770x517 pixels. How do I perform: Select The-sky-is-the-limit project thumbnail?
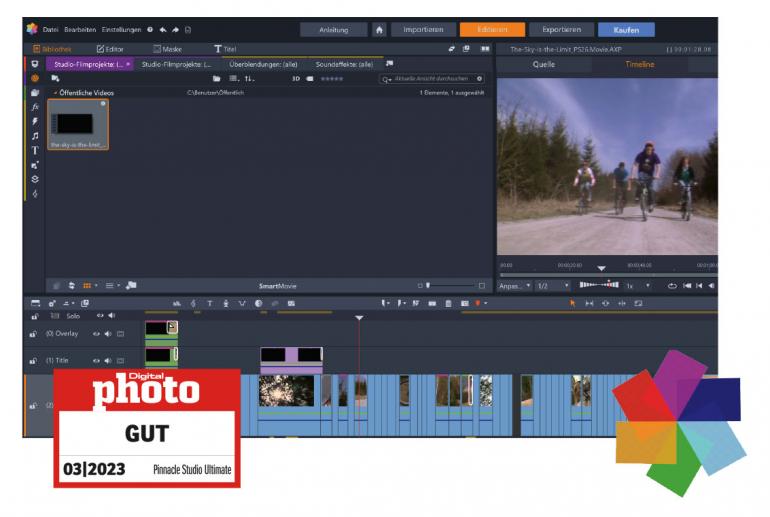pos(78,124)
